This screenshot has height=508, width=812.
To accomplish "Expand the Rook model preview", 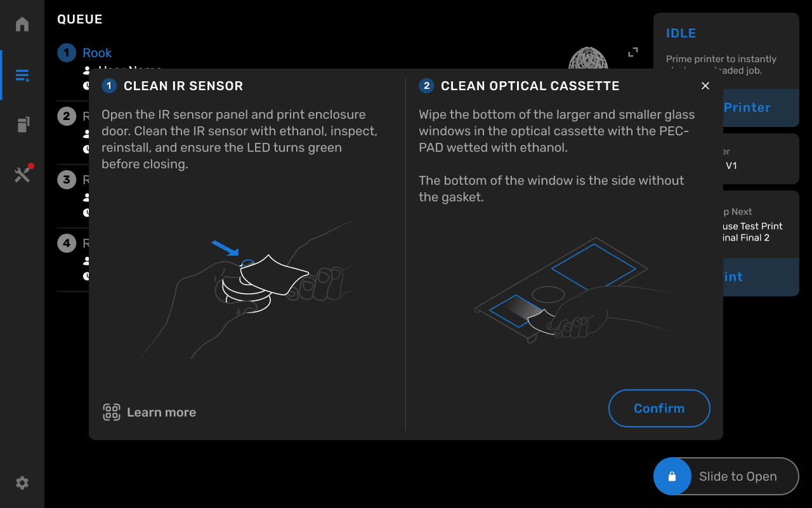I will point(633,52).
